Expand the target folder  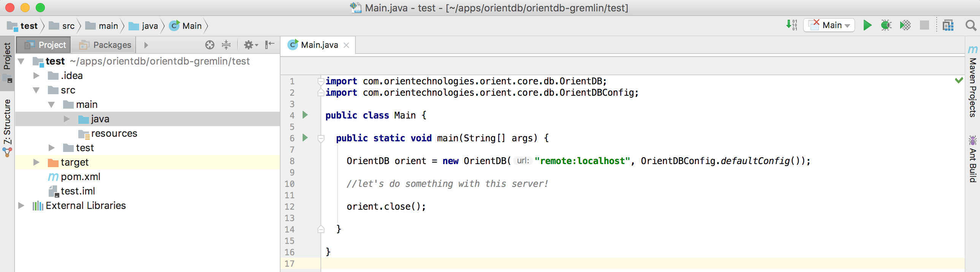click(x=36, y=162)
